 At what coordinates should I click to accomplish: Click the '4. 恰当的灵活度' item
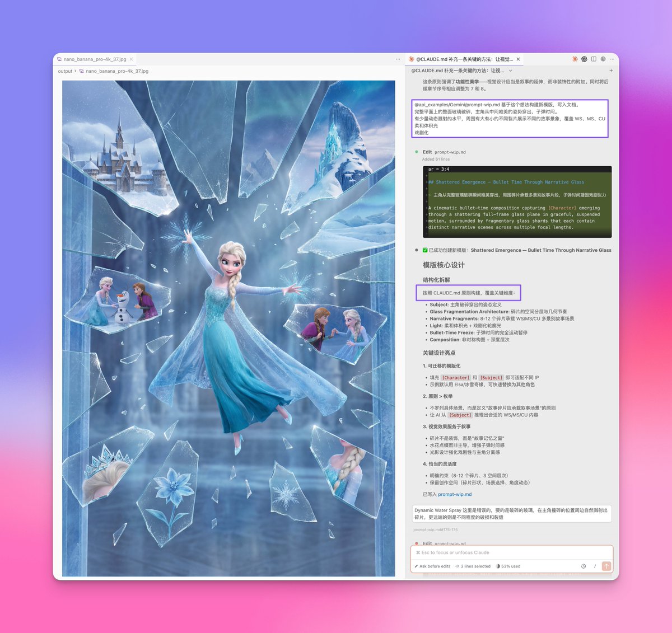(x=440, y=464)
